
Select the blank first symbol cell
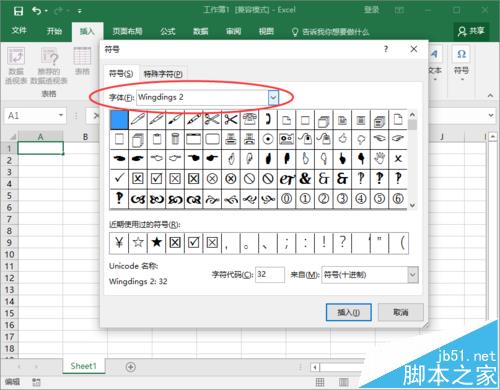point(119,119)
